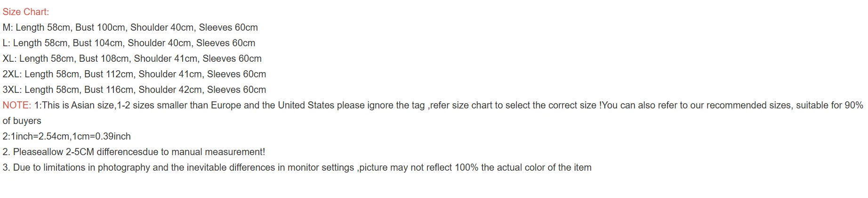
Task: Click the photography limitations note
Action: (x=297, y=167)
